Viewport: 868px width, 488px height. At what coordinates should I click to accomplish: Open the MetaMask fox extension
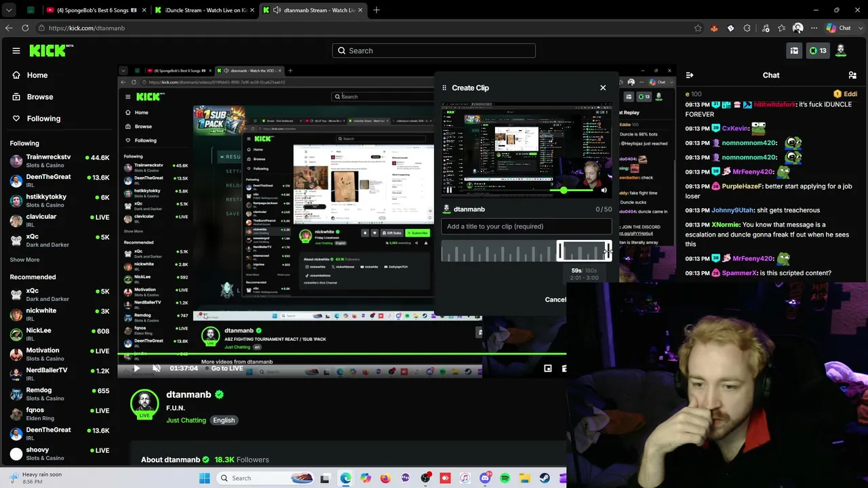pos(714,28)
